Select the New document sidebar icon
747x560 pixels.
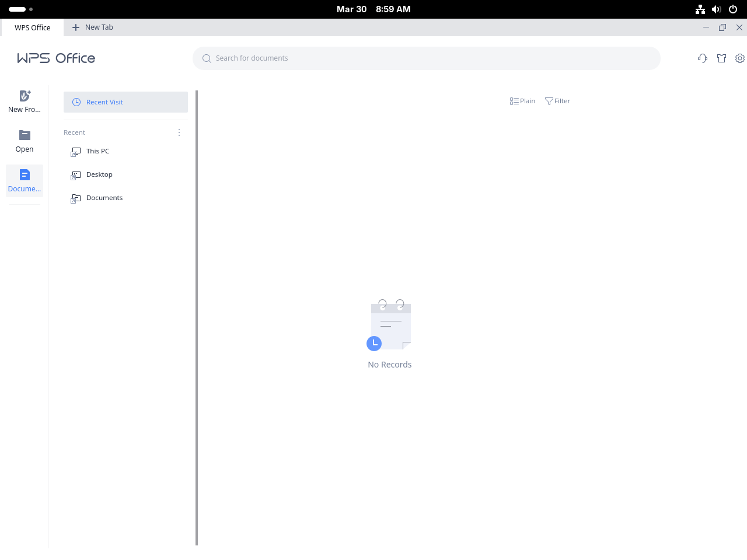24,96
